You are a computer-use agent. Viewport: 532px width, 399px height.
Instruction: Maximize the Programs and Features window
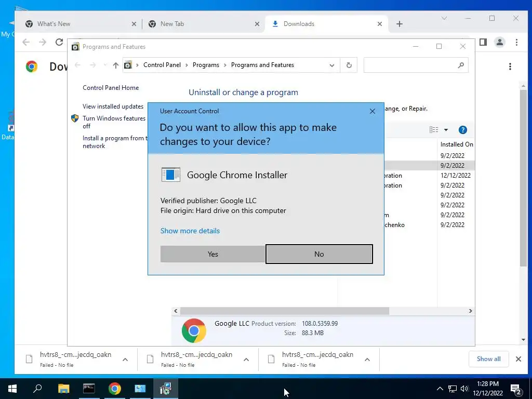(x=439, y=46)
